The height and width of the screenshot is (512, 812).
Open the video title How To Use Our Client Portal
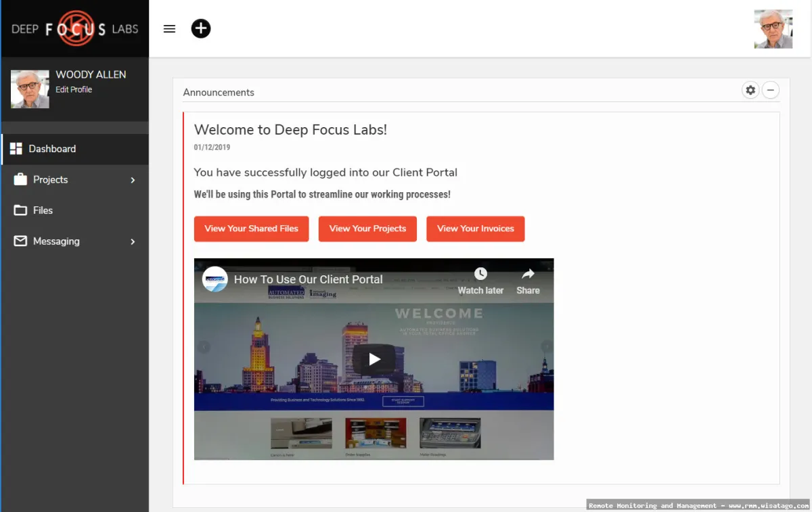coord(309,279)
